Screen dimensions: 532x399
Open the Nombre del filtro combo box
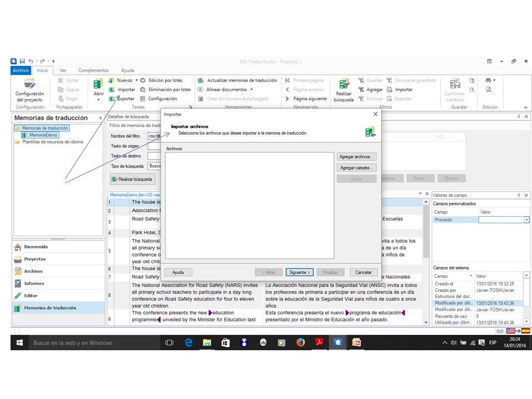154,136
